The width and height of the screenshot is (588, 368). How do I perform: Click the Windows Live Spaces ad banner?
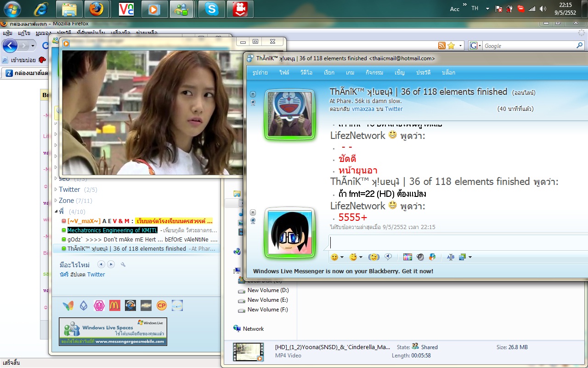tap(113, 331)
